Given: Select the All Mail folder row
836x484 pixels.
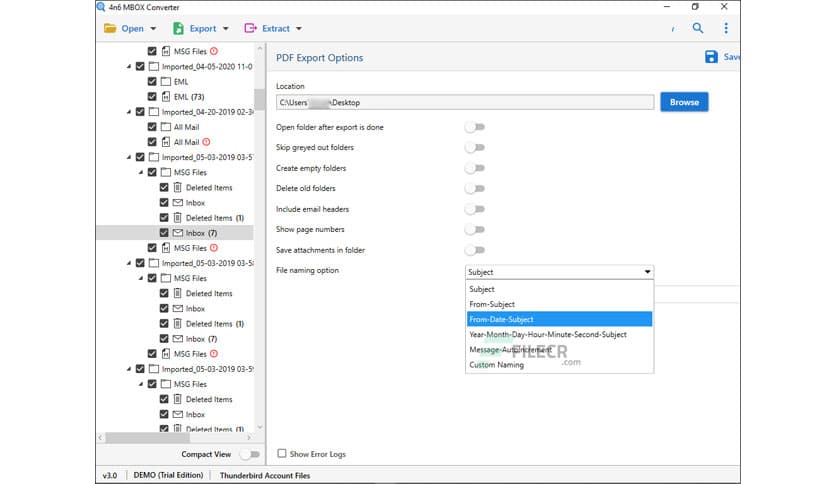Looking at the screenshot, I should [x=186, y=127].
